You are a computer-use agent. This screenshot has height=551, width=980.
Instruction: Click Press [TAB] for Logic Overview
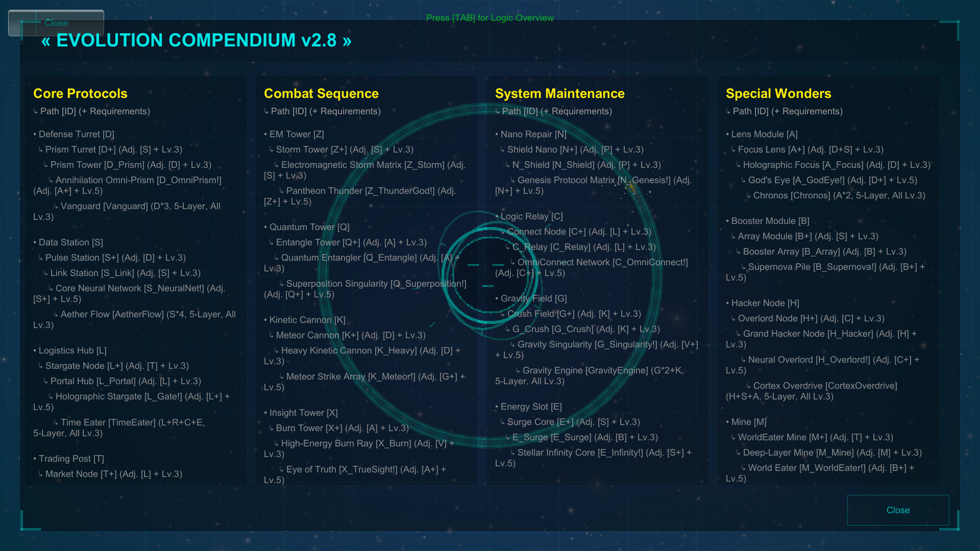pyautogui.click(x=490, y=18)
